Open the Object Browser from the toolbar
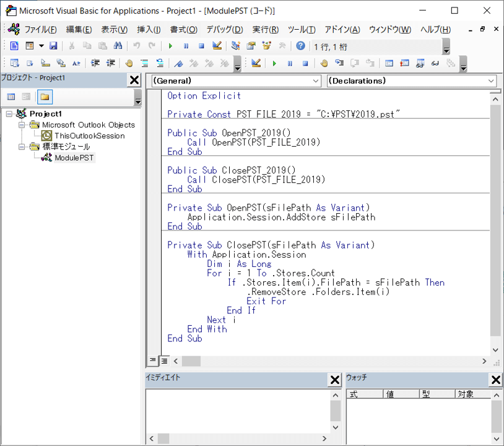This screenshot has width=504, height=446. click(267, 45)
